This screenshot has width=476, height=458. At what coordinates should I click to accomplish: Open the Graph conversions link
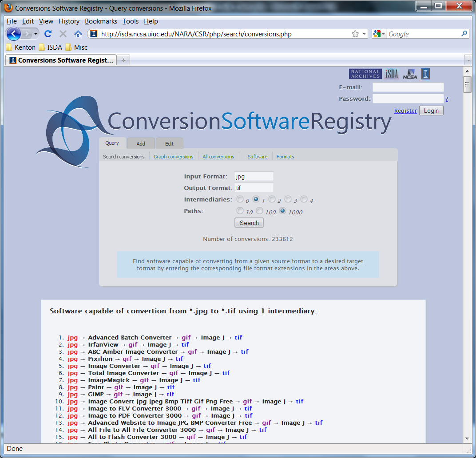[x=173, y=157]
